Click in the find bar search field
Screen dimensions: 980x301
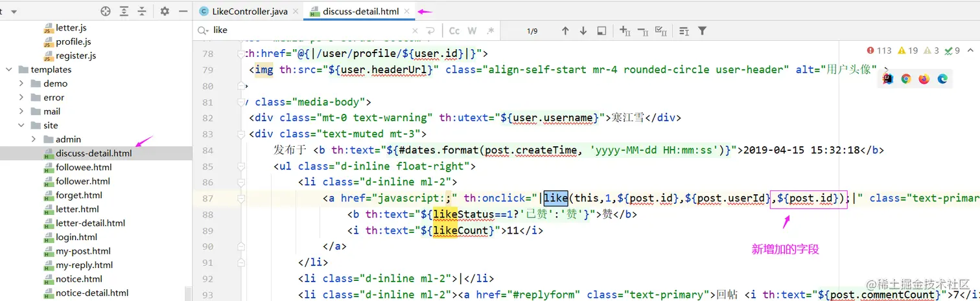[311, 30]
